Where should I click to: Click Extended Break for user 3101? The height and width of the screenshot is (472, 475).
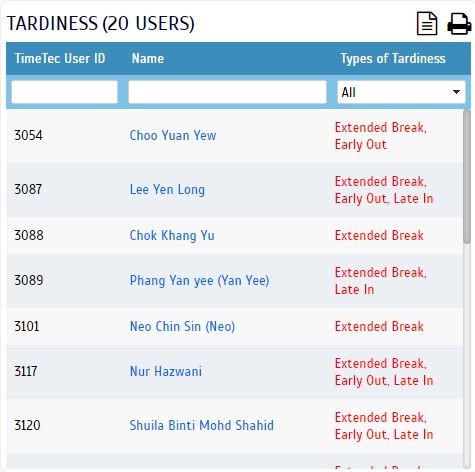pyautogui.click(x=379, y=327)
